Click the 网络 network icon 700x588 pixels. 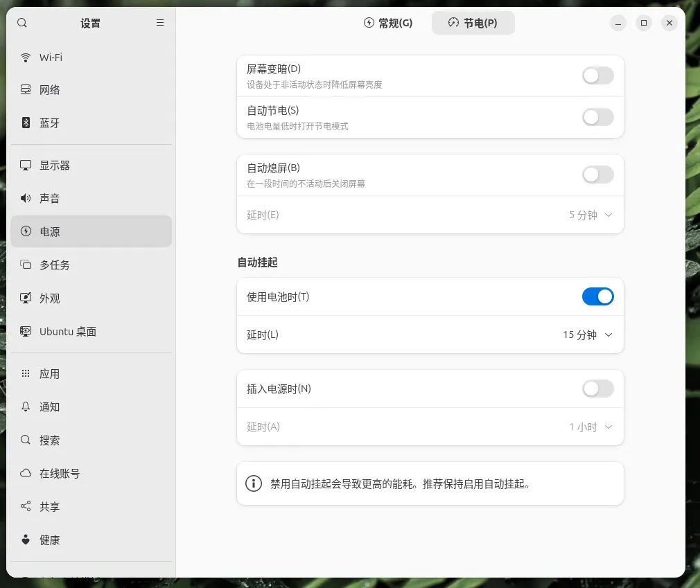(26, 89)
